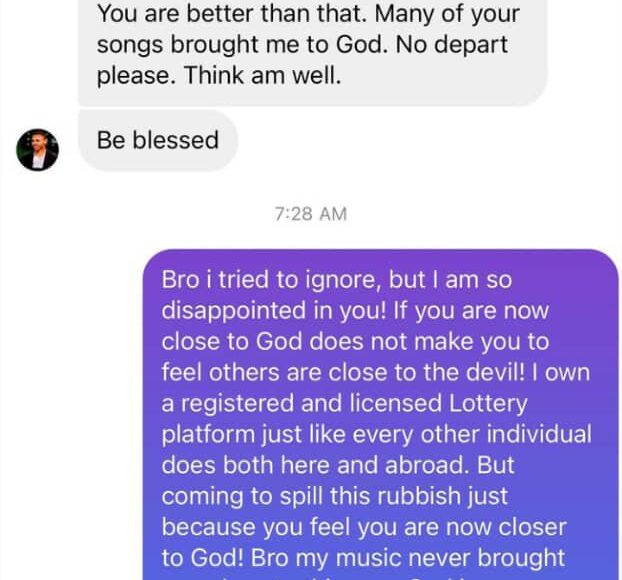Click the 7:28 AM timestamp
This screenshot has width=622, height=580.
click(x=311, y=213)
